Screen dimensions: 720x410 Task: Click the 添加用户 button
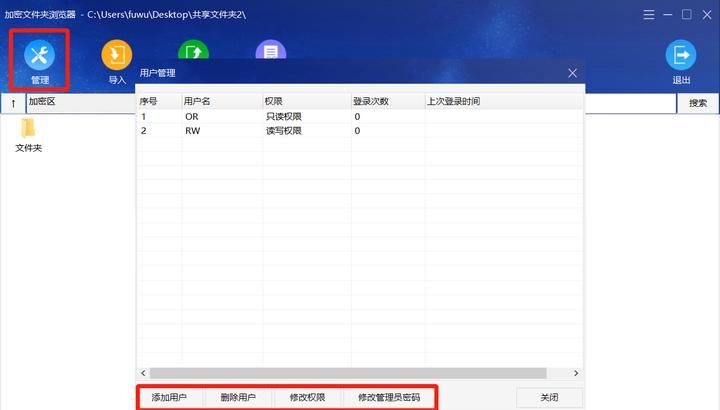169,398
